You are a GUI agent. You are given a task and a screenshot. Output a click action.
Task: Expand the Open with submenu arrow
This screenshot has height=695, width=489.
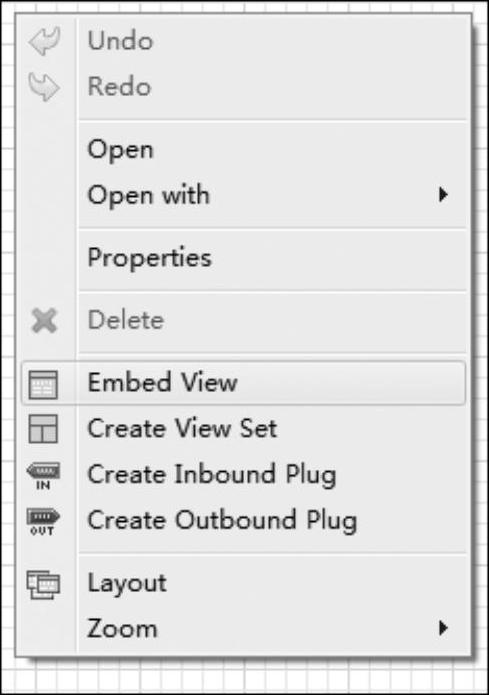(442, 195)
